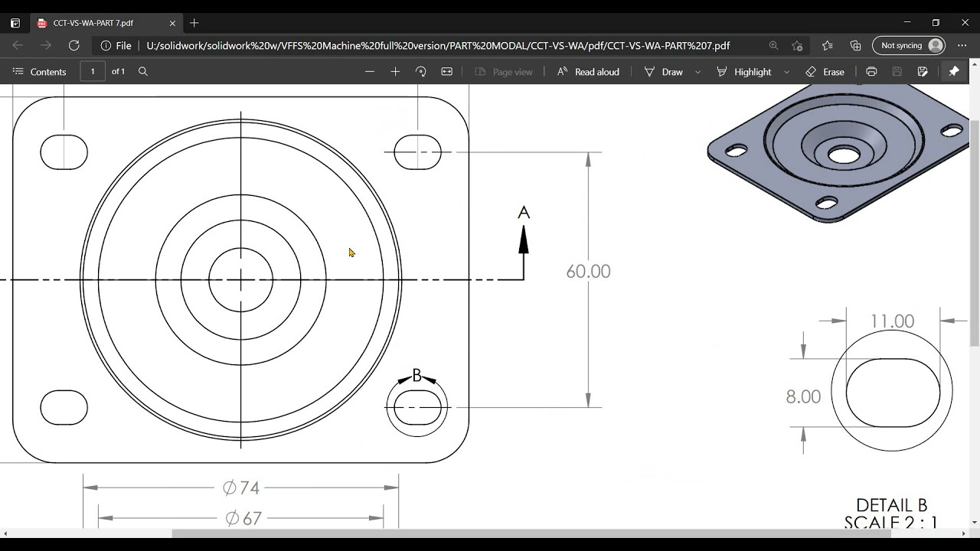Zoom in the PDF
Viewport: 980px width, 551px height.
tap(395, 72)
